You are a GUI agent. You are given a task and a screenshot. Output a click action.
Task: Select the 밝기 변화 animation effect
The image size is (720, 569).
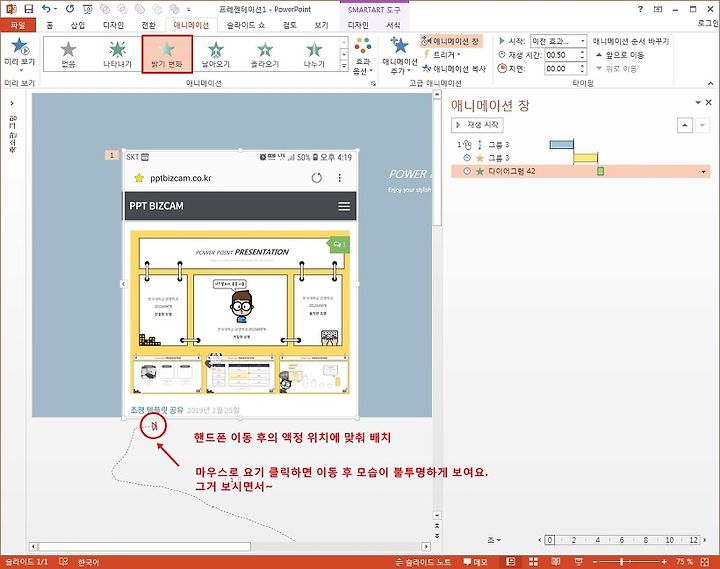tap(167, 54)
